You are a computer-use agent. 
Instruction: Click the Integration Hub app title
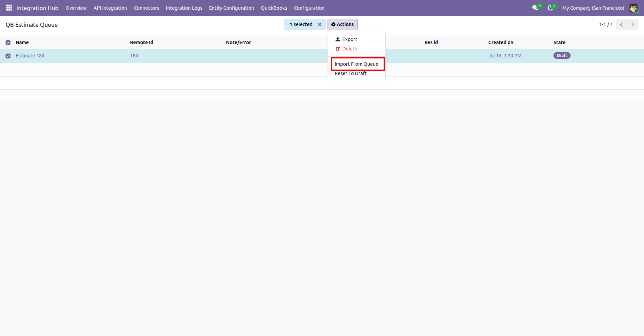(37, 8)
